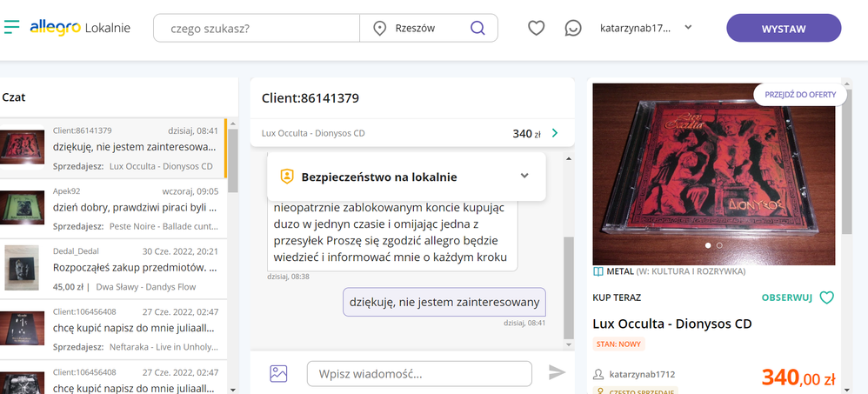This screenshot has height=394, width=868.
Task: Click message 'dziękuję, nie jestem zainteresowany' bubble
Action: [444, 302]
